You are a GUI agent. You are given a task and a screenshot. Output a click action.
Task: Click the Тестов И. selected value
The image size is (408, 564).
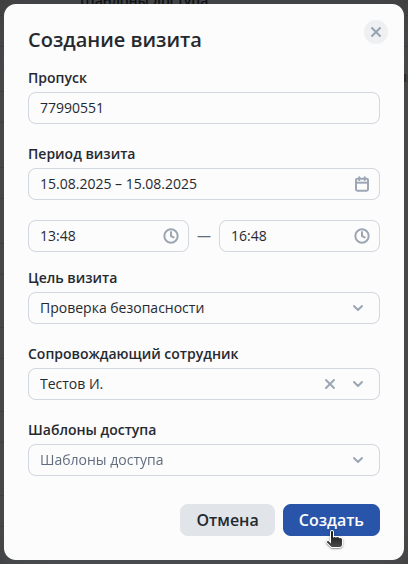72,384
